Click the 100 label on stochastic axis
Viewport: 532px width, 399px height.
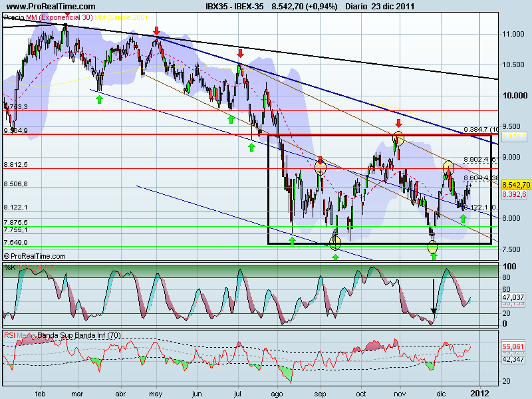(x=509, y=267)
